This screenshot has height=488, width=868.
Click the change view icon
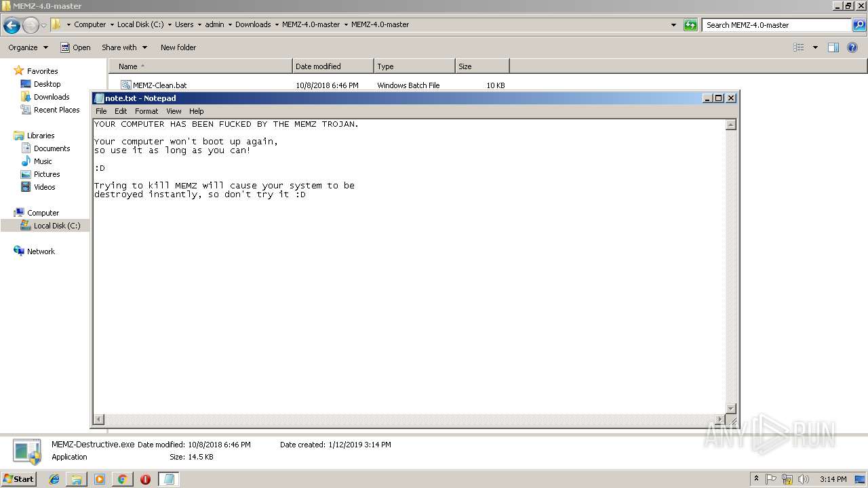799,47
